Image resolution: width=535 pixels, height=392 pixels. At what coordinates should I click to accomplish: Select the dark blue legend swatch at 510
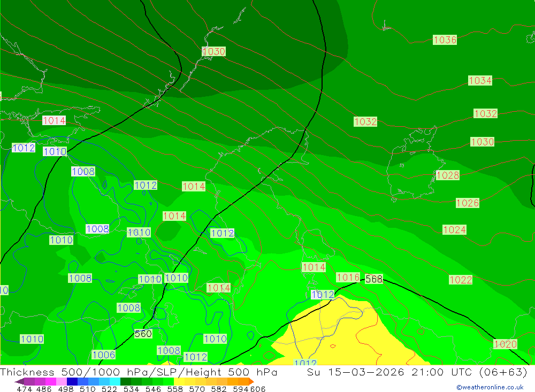(x=72, y=381)
